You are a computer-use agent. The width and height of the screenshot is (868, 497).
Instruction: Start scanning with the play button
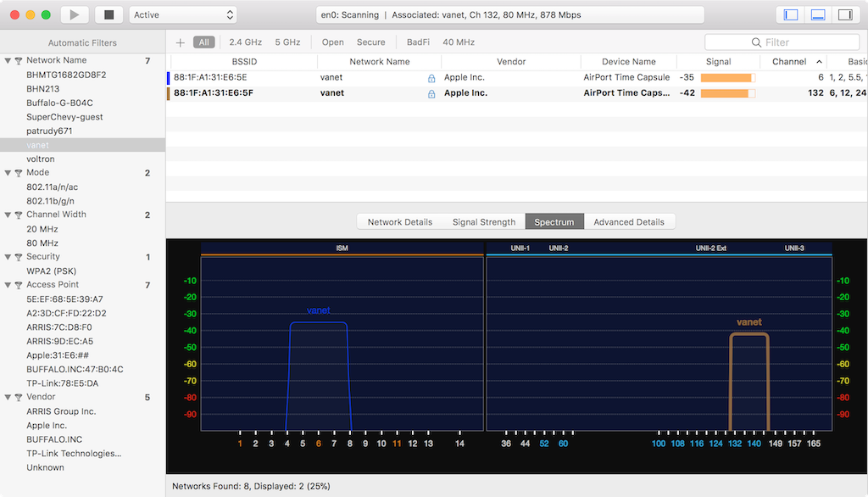point(75,15)
